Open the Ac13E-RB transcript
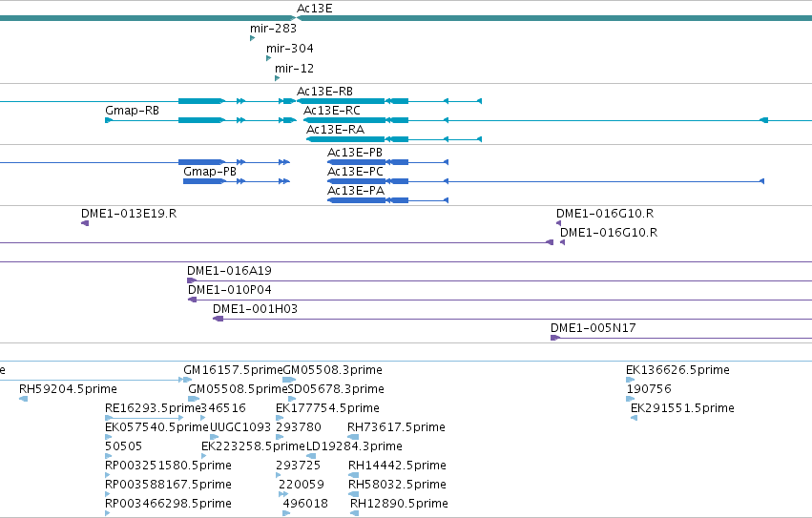The width and height of the screenshot is (812, 518). 324,92
